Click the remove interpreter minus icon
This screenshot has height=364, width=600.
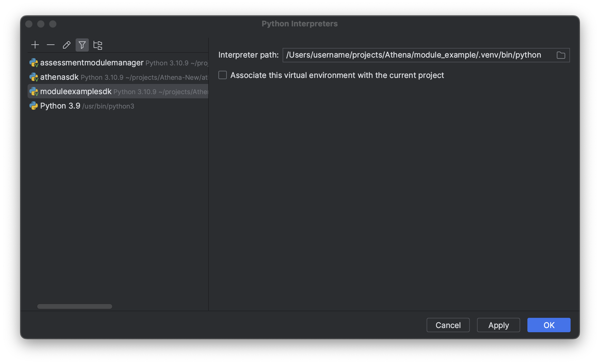click(51, 45)
